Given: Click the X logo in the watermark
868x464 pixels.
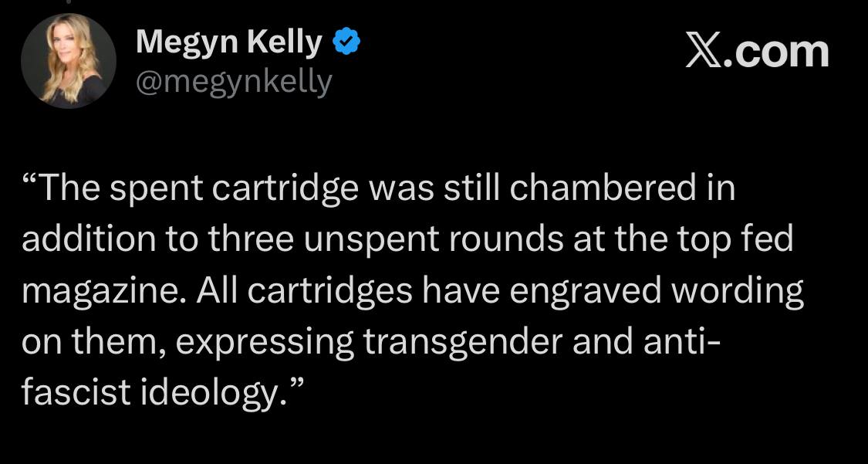Looking at the screenshot, I should click(704, 52).
